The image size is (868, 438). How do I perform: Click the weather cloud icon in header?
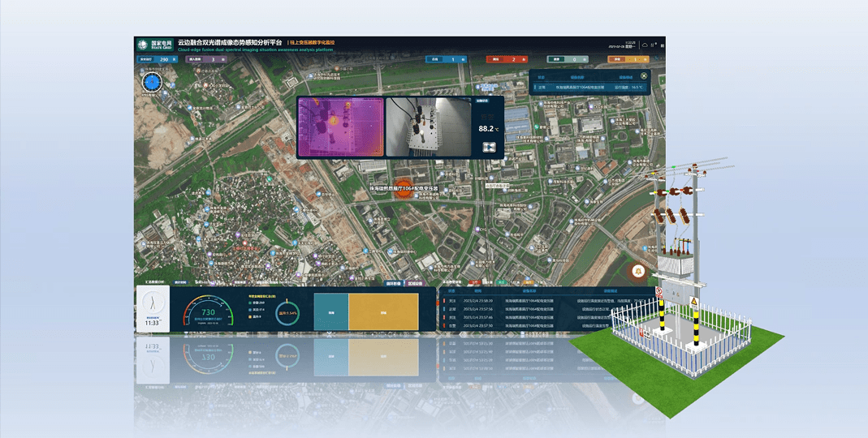click(x=644, y=45)
